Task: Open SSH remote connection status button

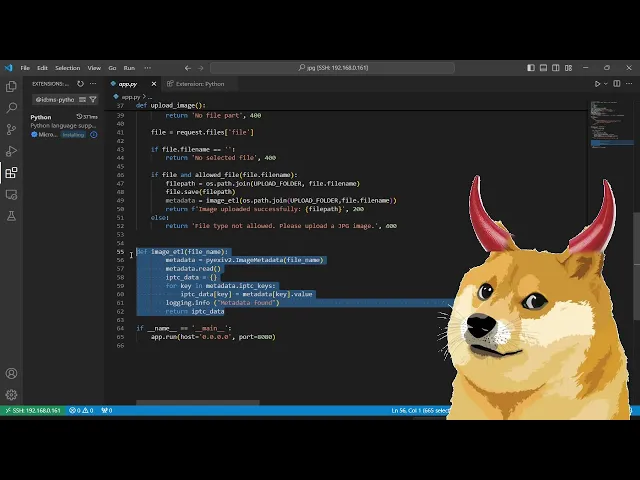Action: 32,411
